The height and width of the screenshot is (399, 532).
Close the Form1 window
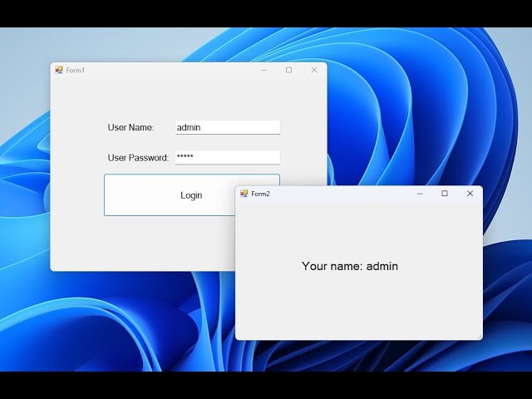[x=314, y=70]
